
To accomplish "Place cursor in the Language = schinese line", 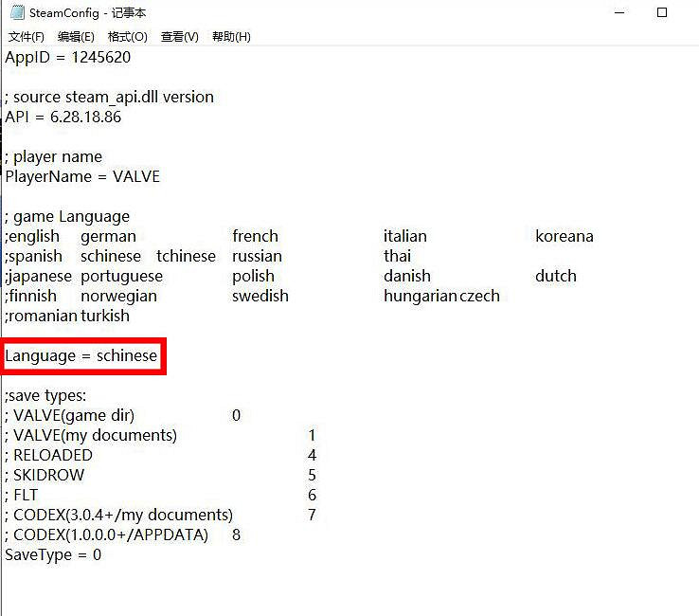I will (81, 356).
